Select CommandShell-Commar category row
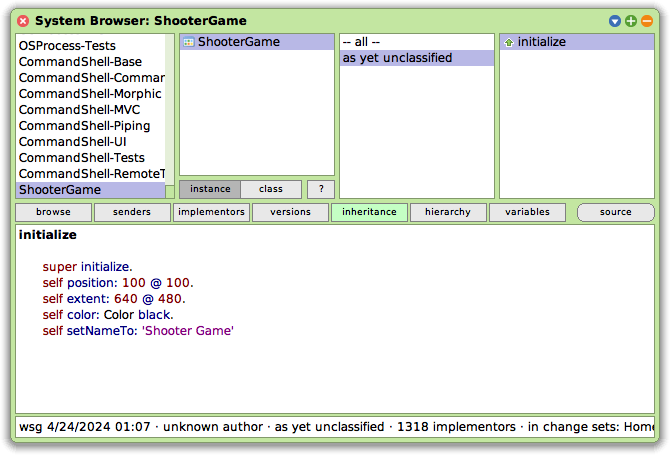This screenshot has width=670, height=455. [x=91, y=78]
